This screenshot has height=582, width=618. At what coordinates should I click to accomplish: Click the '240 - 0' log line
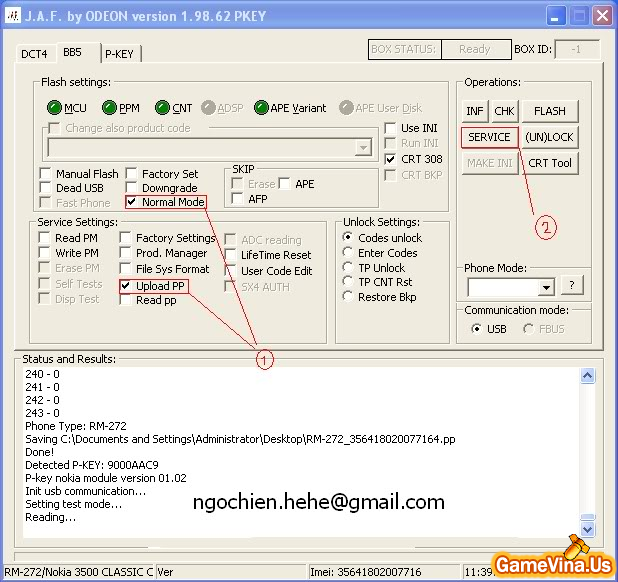tap(42, 374)
